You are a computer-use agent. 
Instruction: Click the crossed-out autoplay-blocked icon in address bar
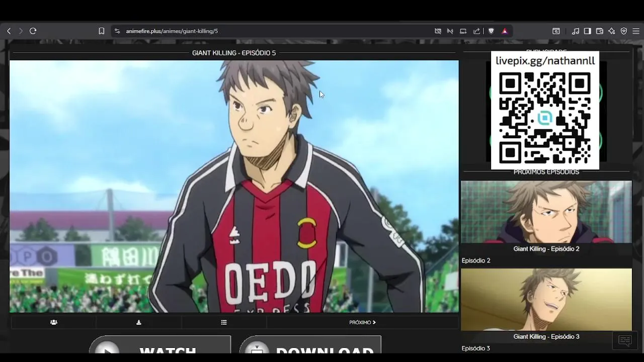pos(450,31)
